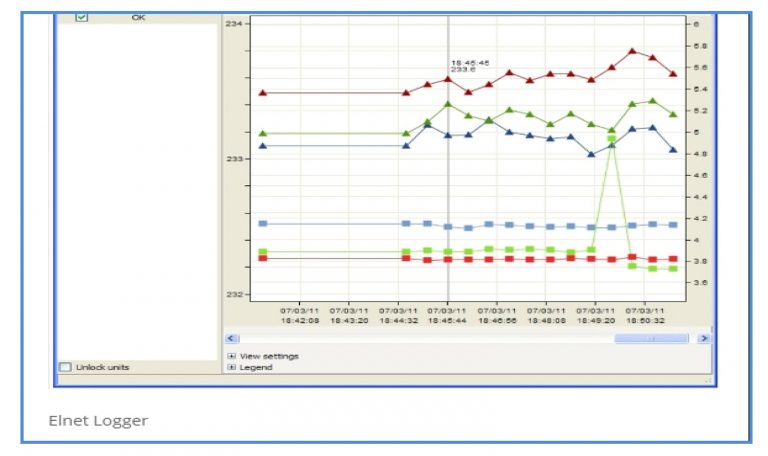Click the lowest dark blue triangle point
768x456 pixels.
click(591, 154)
